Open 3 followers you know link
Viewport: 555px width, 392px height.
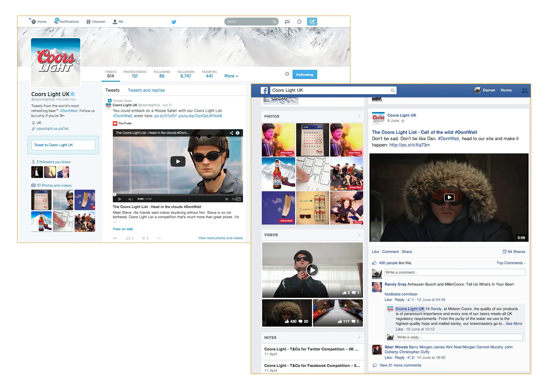click(54, 162)
